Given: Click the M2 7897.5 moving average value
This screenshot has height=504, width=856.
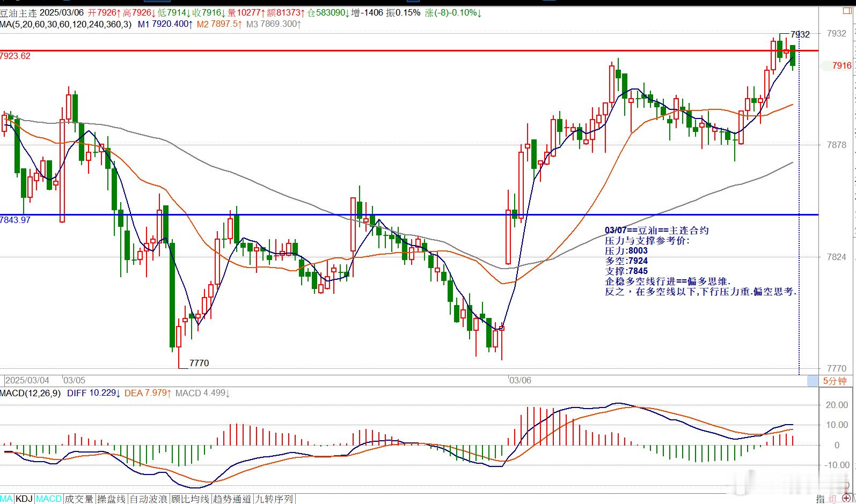Looking at the screenshot, I should tap(219, 24).
